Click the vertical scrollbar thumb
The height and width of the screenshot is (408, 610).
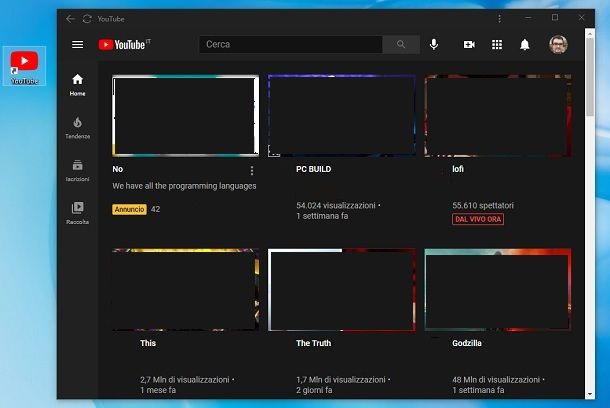[x=590, y=77]
